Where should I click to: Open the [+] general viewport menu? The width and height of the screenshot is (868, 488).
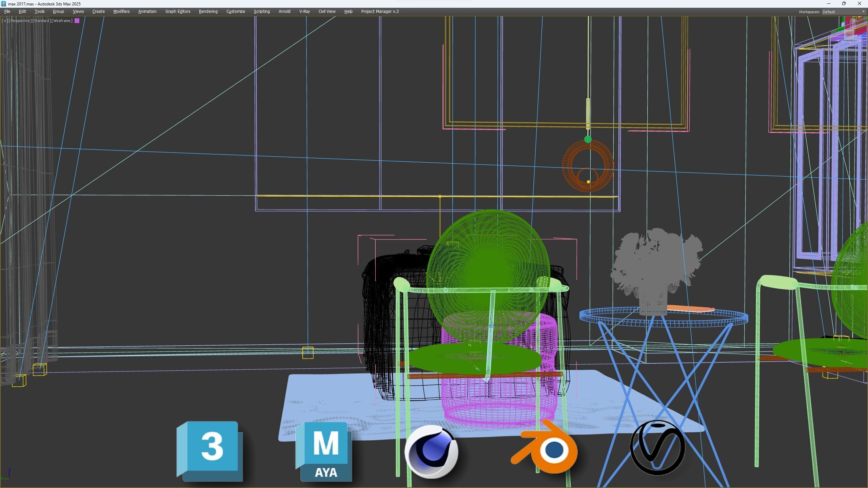(5, 21)
